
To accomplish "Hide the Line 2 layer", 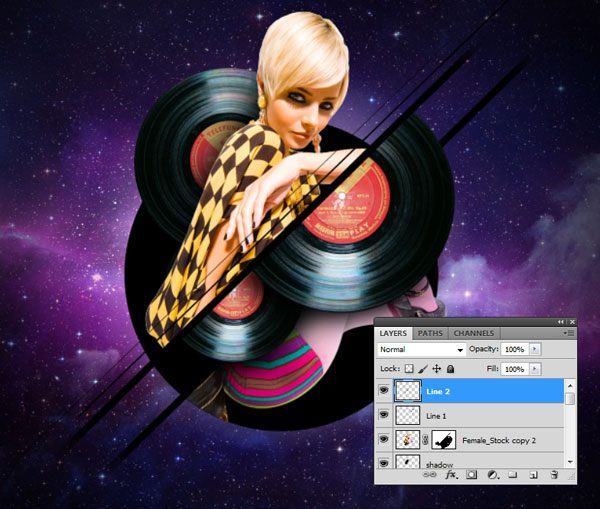I will coord(384,390).
